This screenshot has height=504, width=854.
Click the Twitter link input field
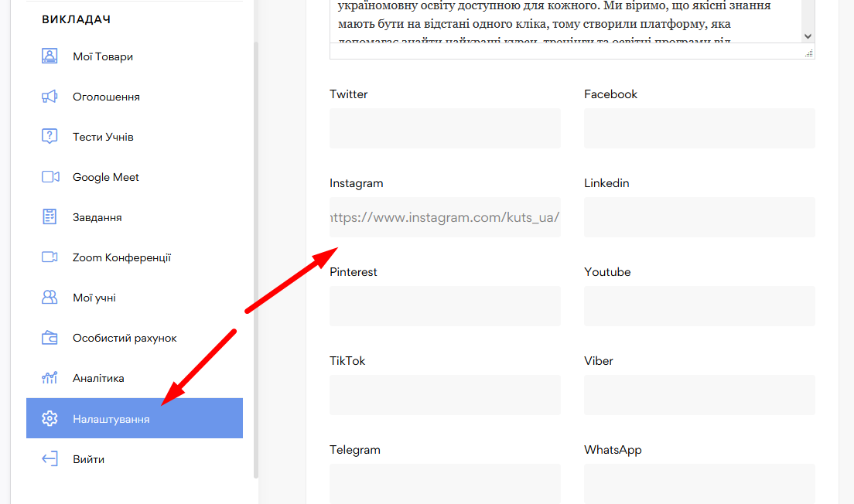[445, 128]
